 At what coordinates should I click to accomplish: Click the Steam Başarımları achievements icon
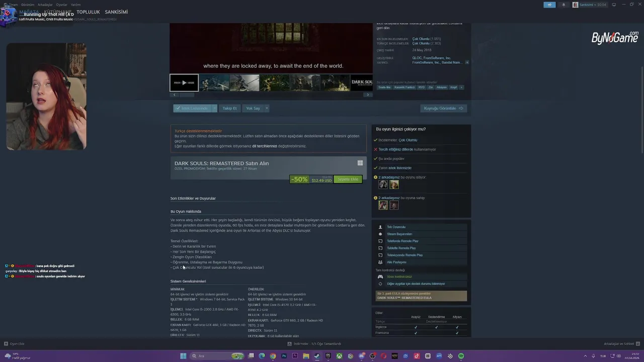tap(380, 234)
